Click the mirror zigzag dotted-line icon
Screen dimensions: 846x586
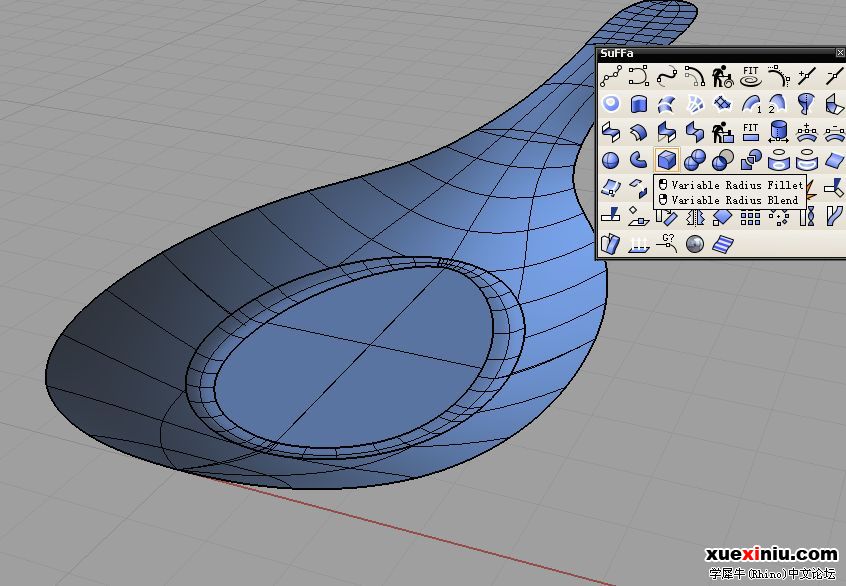click(695, 217)
